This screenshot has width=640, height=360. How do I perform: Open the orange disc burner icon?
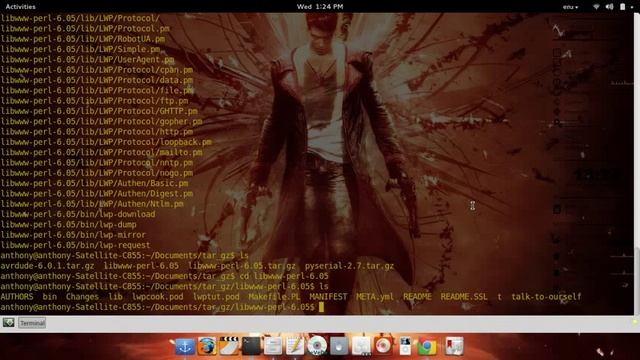(383, 347)
